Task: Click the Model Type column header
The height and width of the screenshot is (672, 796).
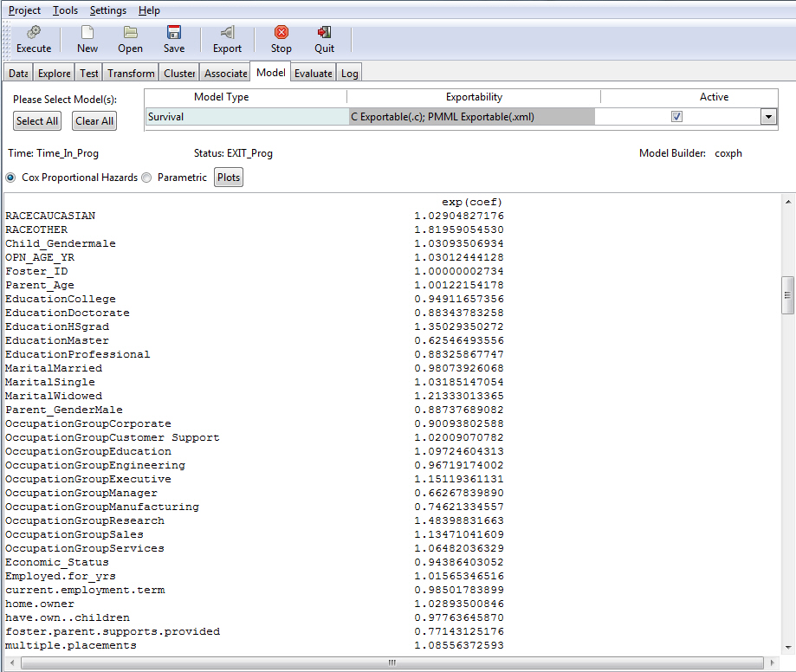Action: [x=222, y=97]
